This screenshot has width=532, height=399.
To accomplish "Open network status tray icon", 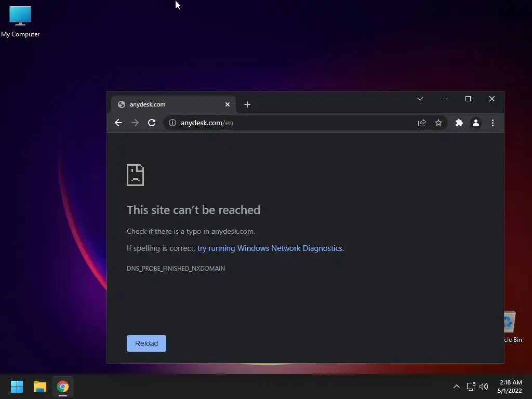I will pos(471,387).
